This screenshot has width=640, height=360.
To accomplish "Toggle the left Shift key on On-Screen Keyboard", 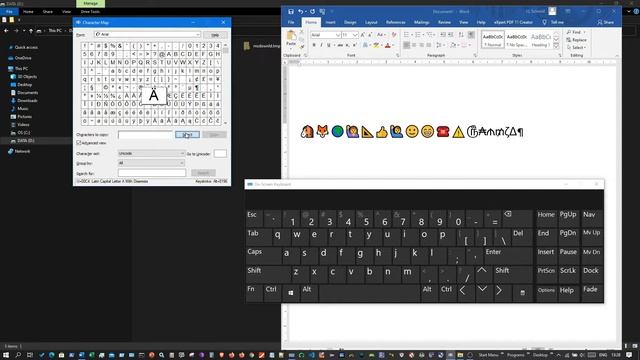I will pyautogui.click(x=267, y=274).
